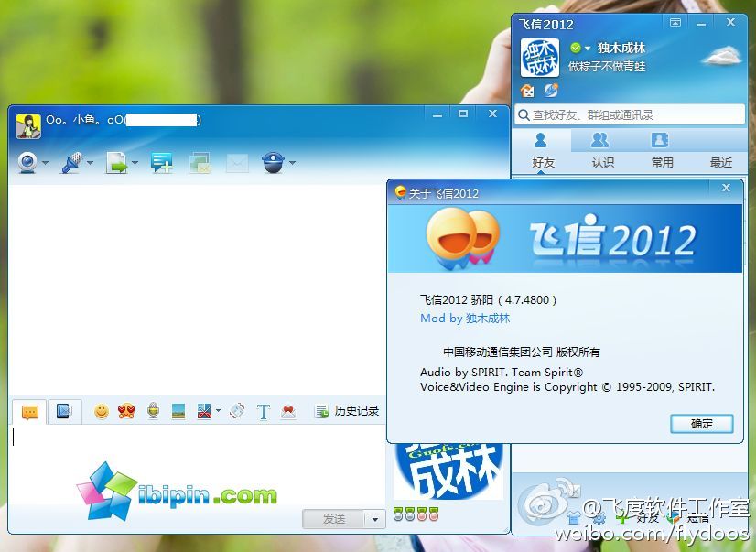Image resolution: width=756 pixels, height=552 pixels.
Task: Open the heart-eyes animated emoticon picker
Action: tap(126, 411)
